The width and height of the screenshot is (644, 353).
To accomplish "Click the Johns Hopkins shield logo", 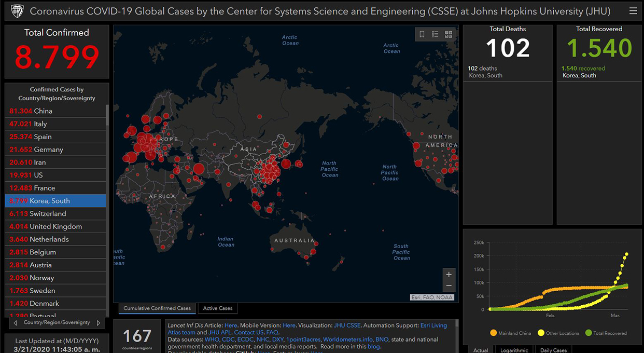I will click(x=17, y=11).
